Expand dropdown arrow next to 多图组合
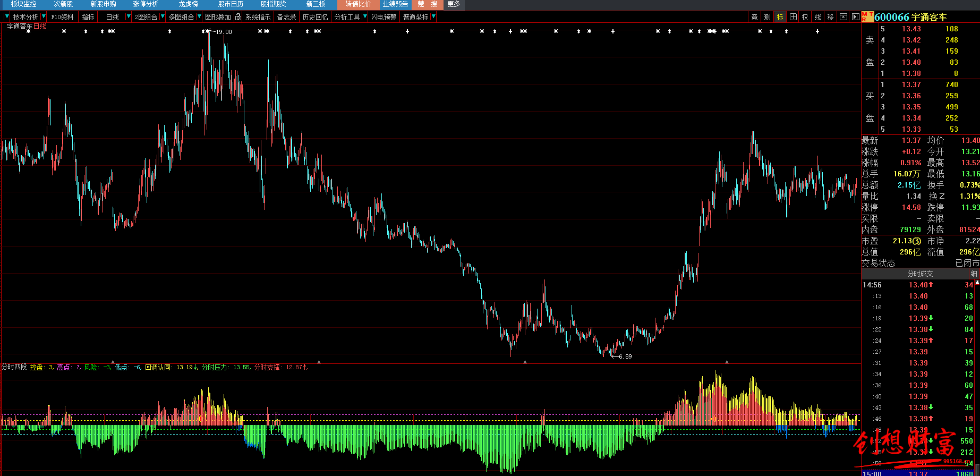Viewport: 980px width, 476px height. (199, 17)
